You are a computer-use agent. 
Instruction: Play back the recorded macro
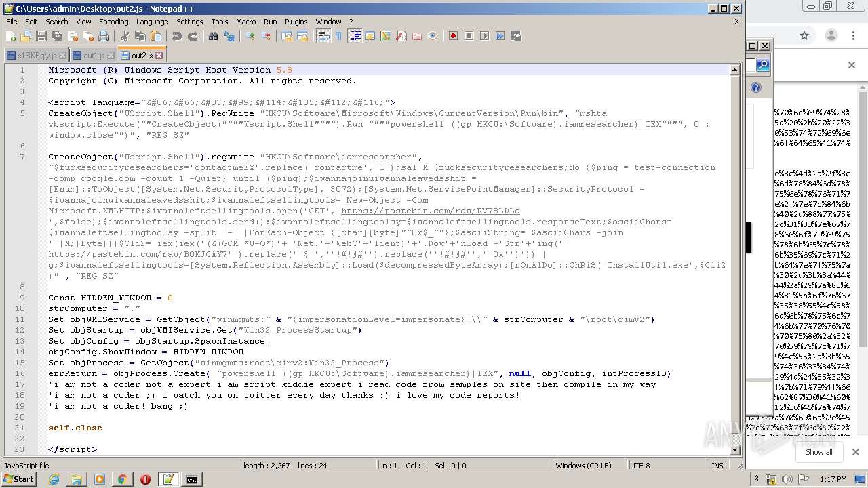point(485,36)
